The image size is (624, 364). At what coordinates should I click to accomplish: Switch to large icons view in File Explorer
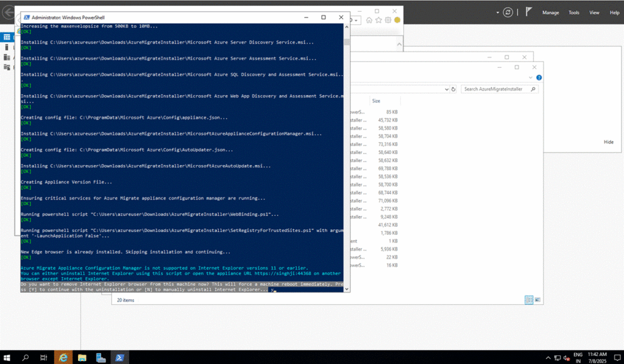click(x=536, y=300)
